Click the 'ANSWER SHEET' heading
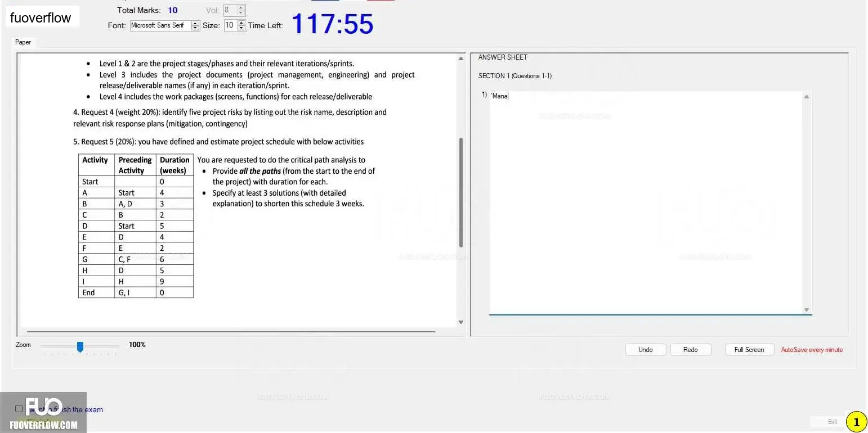The width and height of the screenshot is (868, 433). [x=503, y=57]
